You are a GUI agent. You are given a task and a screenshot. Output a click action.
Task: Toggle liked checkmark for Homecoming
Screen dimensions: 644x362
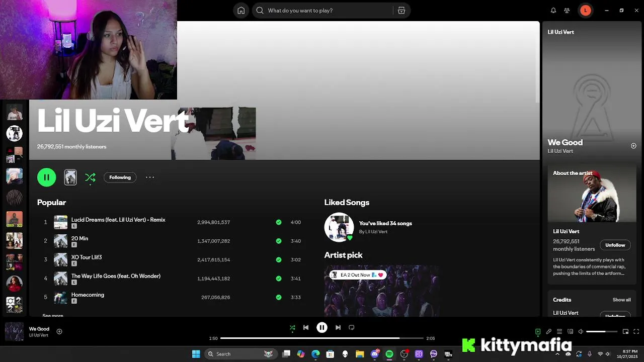(x=279, y=297)
